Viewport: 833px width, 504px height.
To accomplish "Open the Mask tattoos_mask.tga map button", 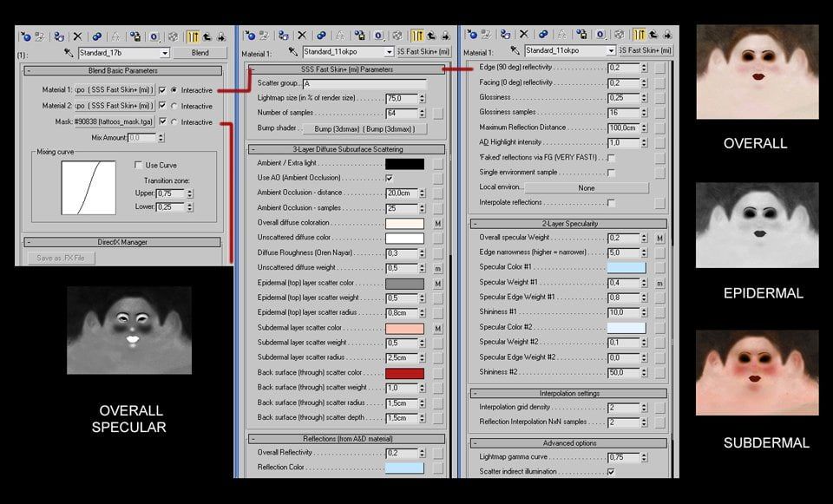I will tap(115, 121).
